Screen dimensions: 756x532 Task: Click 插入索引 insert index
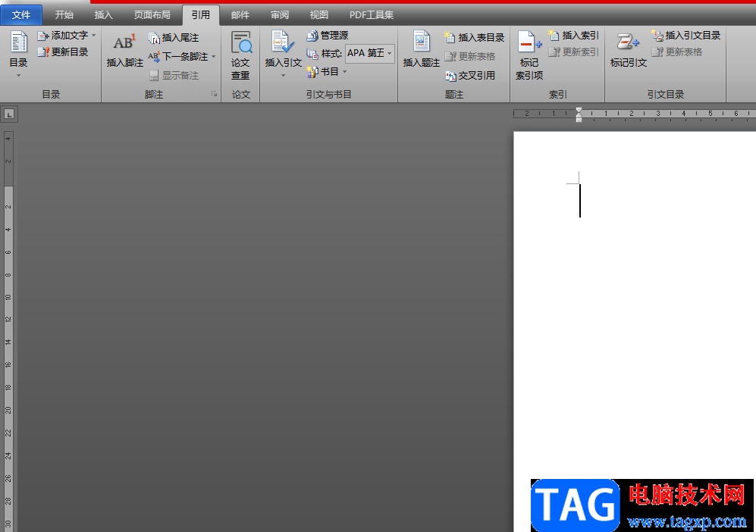573,35
